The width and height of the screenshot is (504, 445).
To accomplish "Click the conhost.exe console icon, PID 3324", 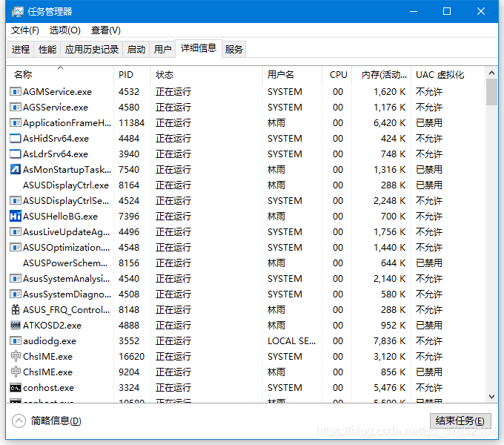I will click(x=16, y=388).
